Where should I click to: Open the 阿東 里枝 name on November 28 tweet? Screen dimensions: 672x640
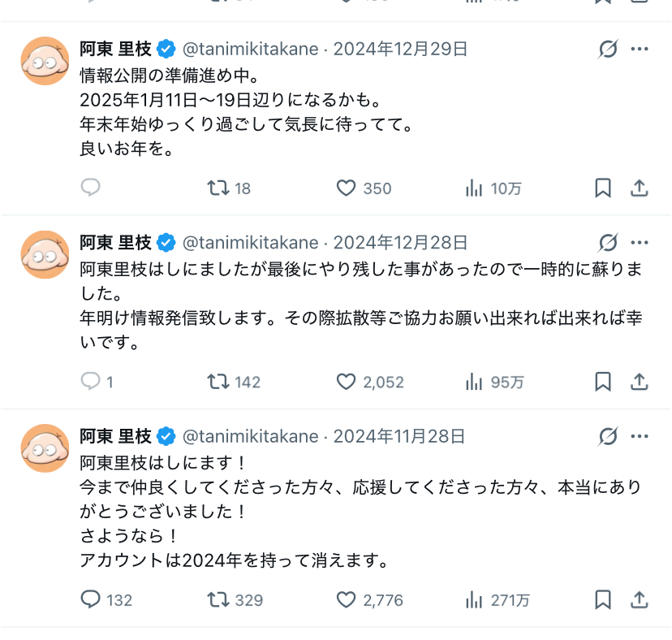coord(115,437)
